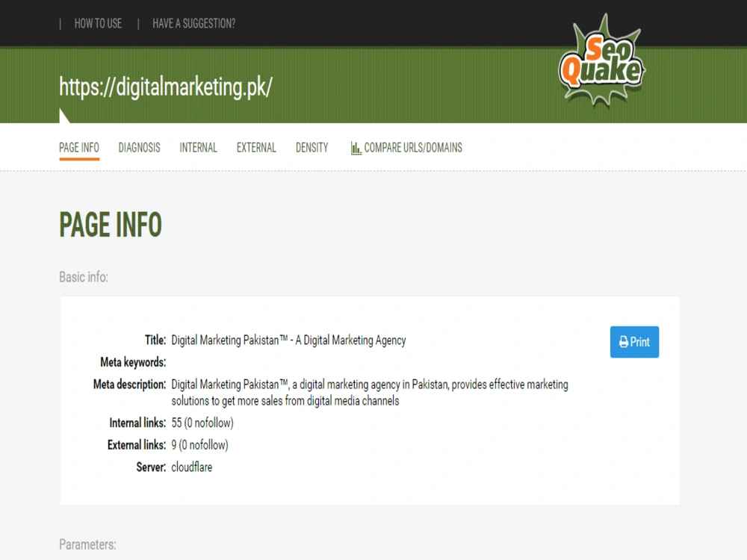Click the 'Basic info:' label
Image resolution: width=747 pixels, height=560 pixels.
click(x=84, y=277)
